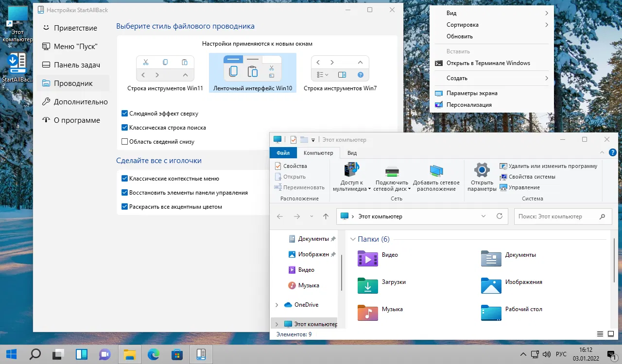Click the System properties link
The width and height of the screenshot is (622, 364).
532,177
